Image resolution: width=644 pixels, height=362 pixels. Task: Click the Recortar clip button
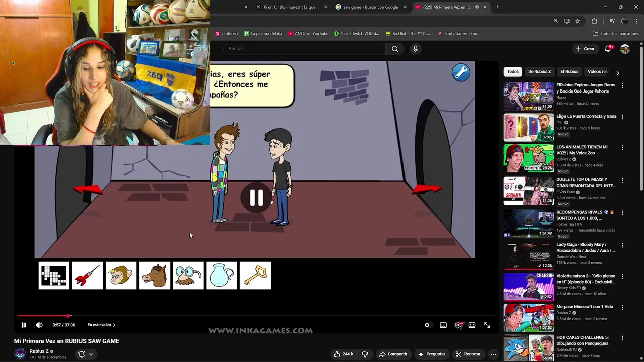click(x=468, y=354)
